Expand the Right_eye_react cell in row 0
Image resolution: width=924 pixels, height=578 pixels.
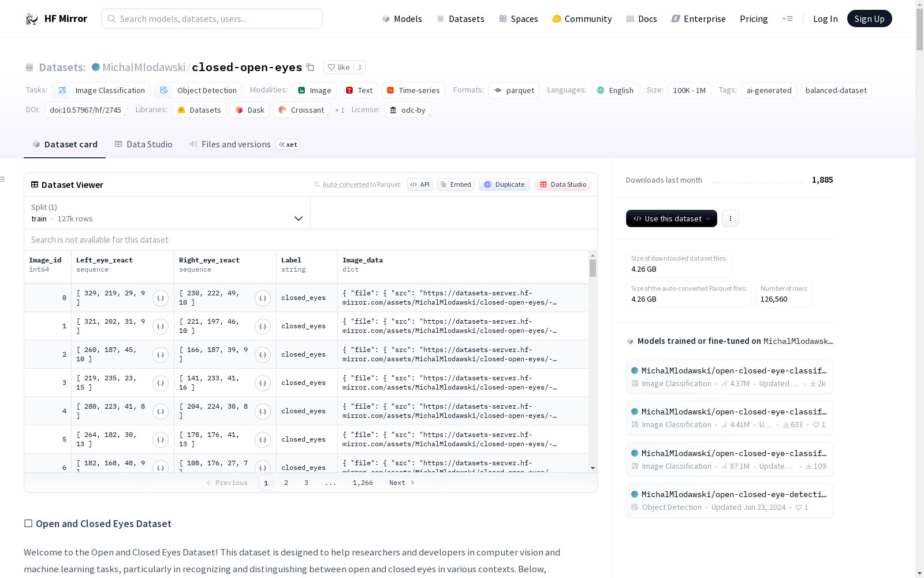[263, 298]
